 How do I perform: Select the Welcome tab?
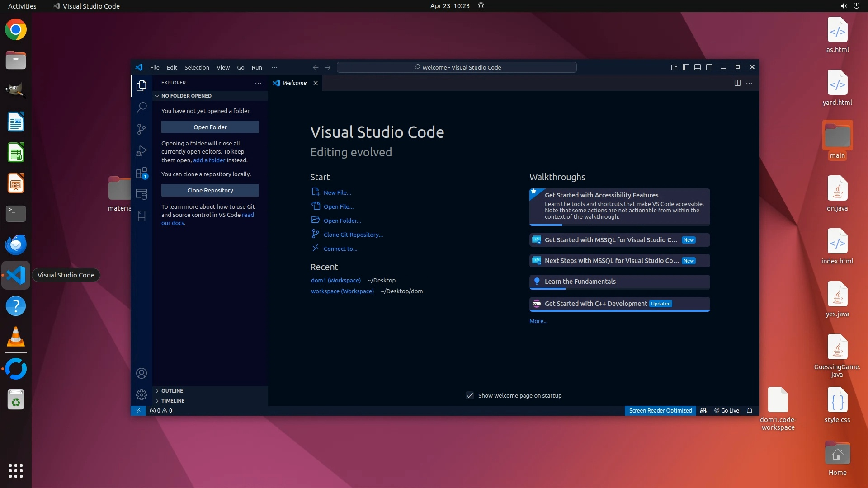point(294,83)
